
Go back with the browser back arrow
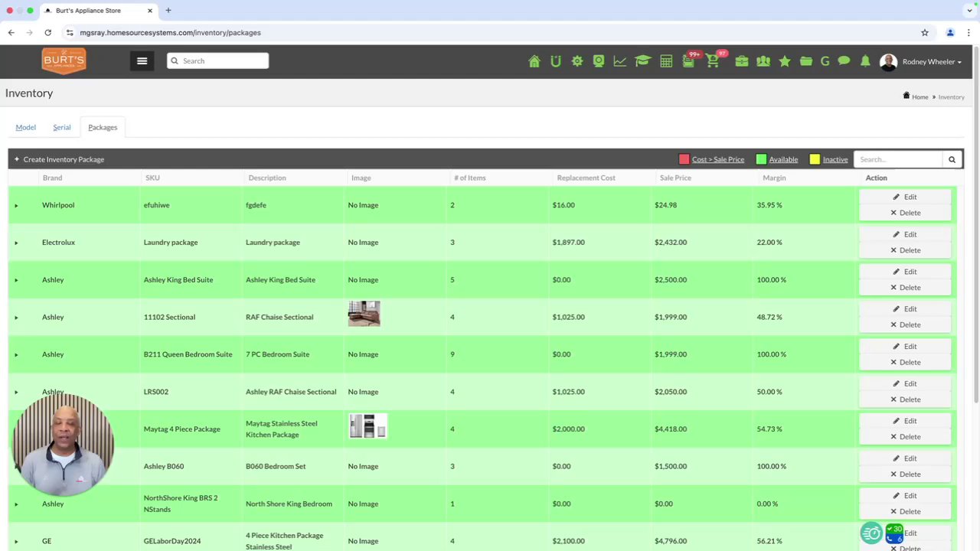pyautogui.click(x=11, y=33)
